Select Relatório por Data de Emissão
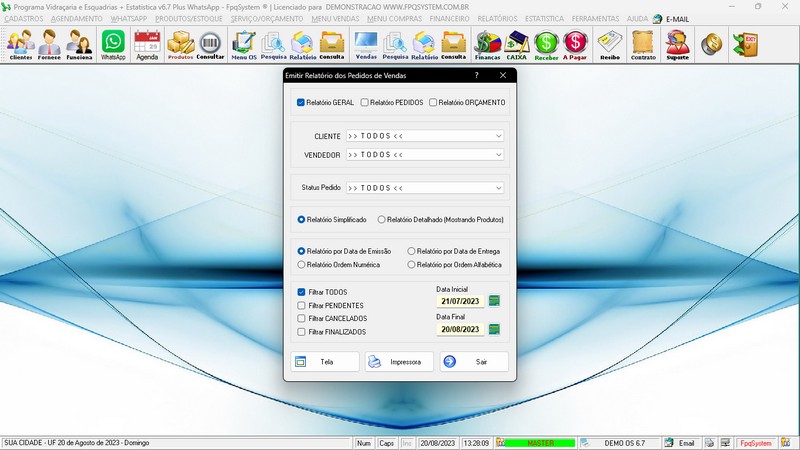800x450 pixels. [x=301, y=251]
